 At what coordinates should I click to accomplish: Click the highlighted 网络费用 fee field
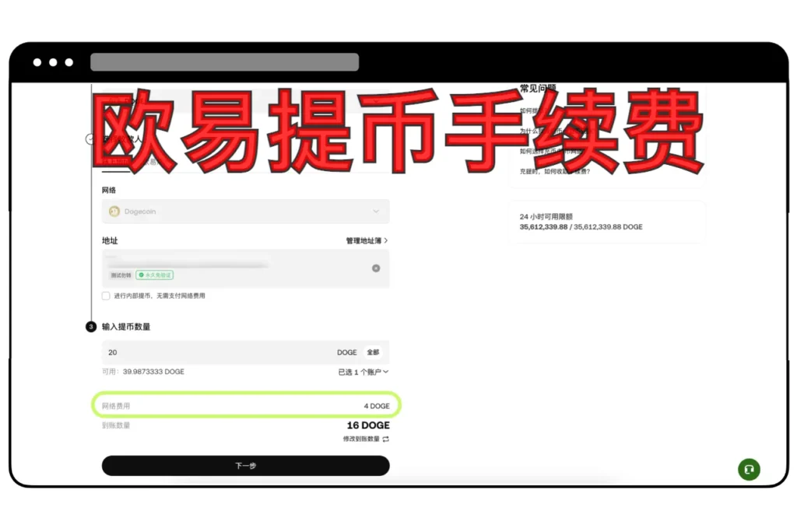click(x=245, y=405)
